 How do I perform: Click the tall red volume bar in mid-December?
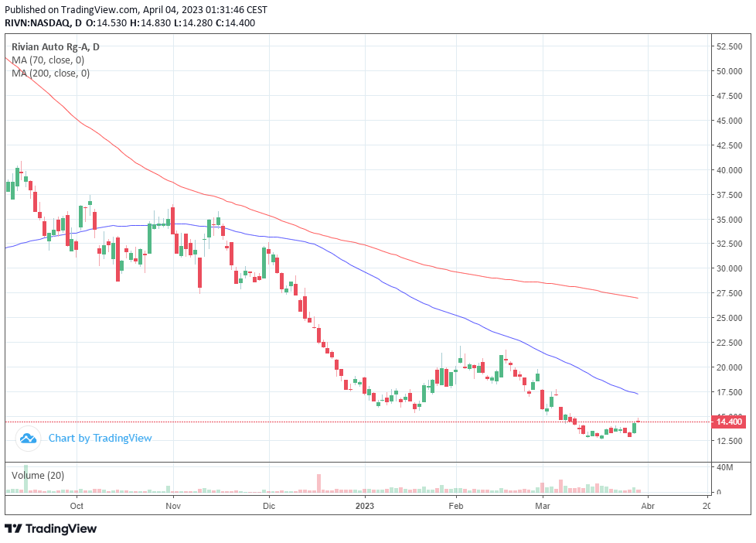click(318, 483)
